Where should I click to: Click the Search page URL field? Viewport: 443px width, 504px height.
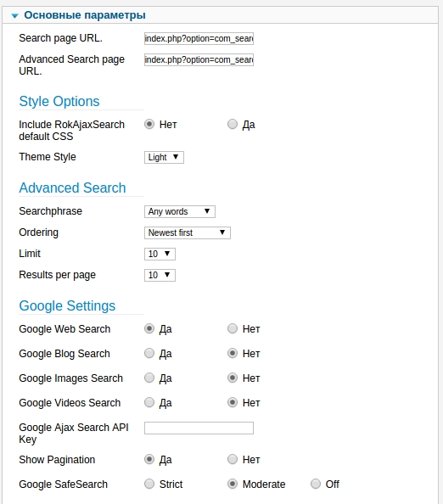[199, 38]
